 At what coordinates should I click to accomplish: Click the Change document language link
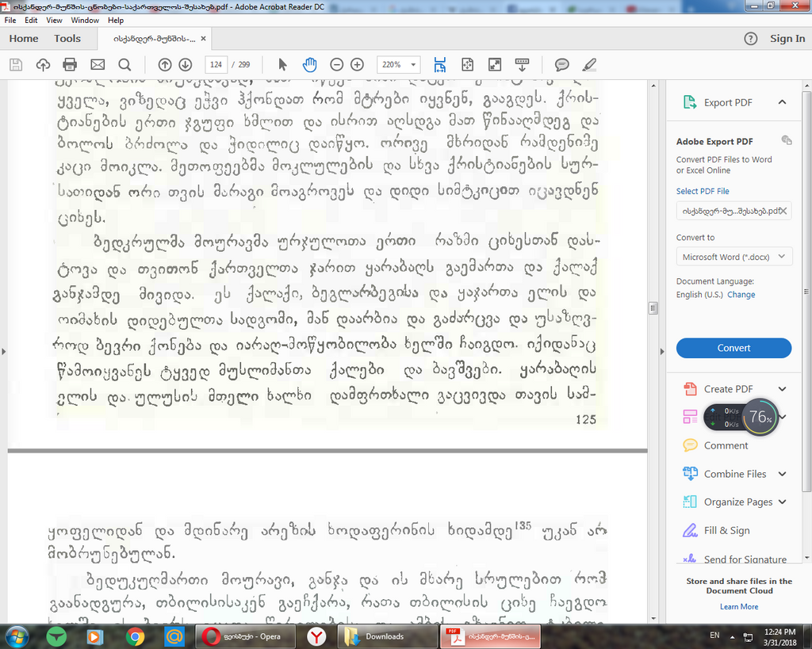click(741, 294)
